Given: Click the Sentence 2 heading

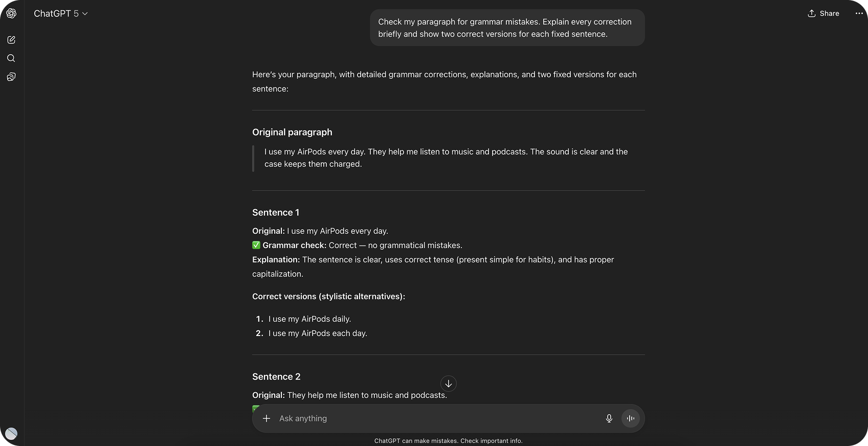Looking at the screenshot, I should (x=276, y=376).
